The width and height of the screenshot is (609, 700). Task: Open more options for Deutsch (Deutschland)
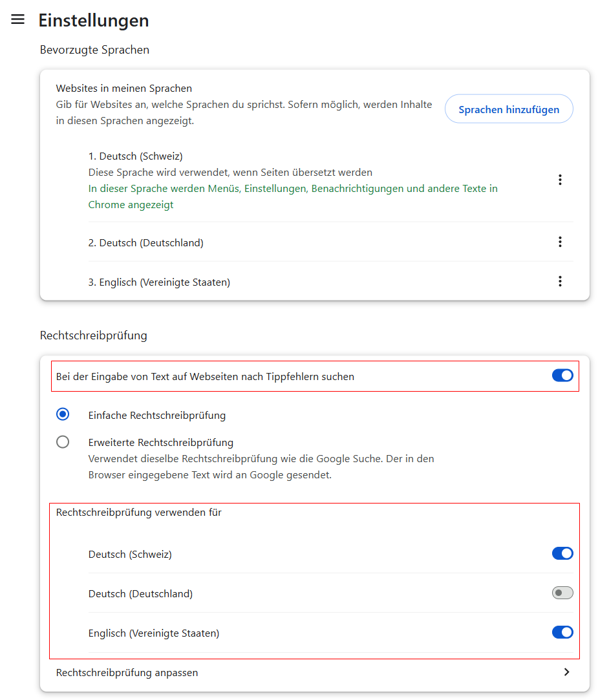560,242
